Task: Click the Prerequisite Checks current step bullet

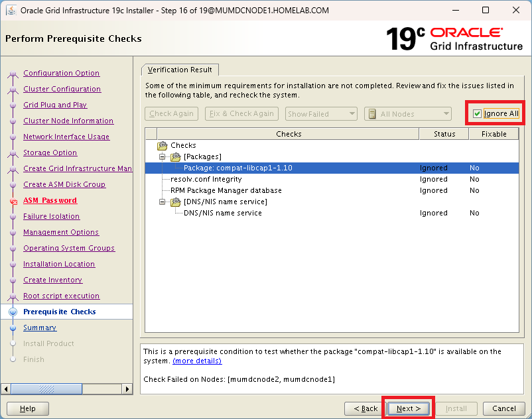Action: pyautogui.click(x=13, y=312)
